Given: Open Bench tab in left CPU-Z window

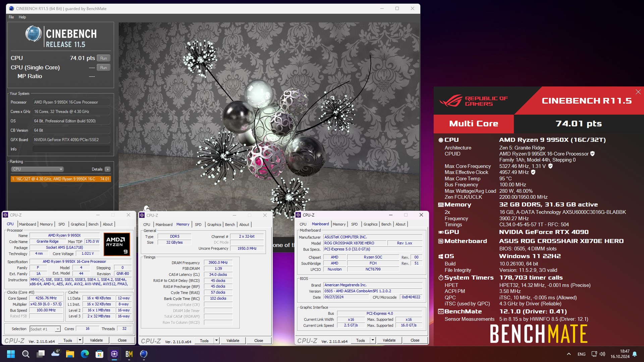Looking at the screenshot, I should (x=93, y=224).
